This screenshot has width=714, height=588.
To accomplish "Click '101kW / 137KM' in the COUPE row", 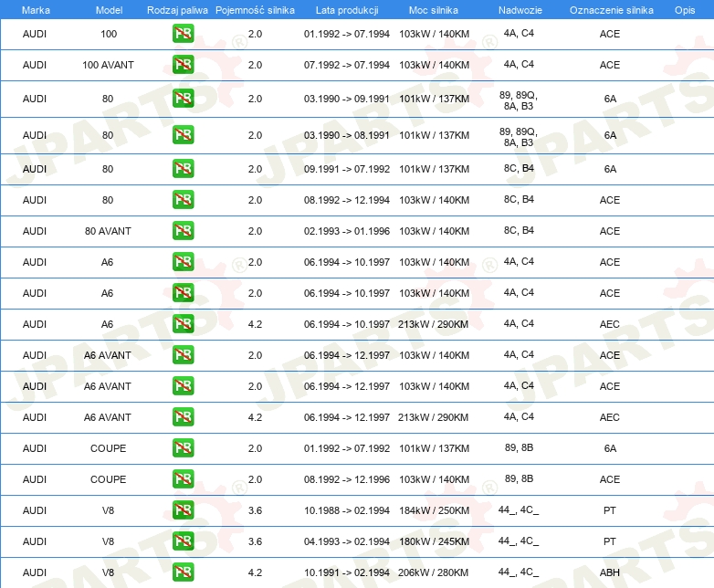I will [434, 448].
